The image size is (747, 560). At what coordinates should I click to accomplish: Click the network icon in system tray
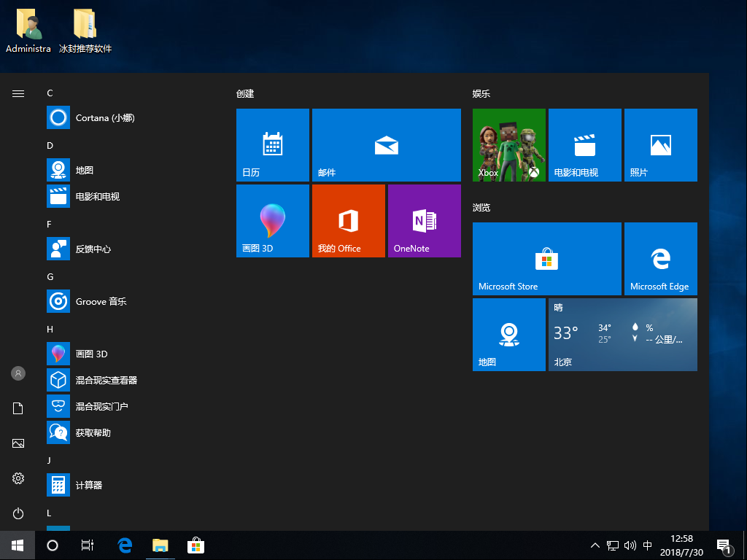[613, 545]
